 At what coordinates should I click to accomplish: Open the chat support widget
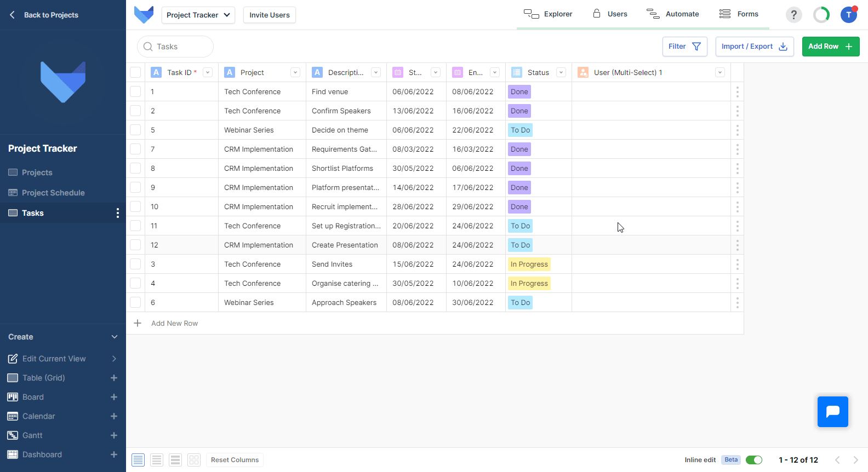pos(833,412)
